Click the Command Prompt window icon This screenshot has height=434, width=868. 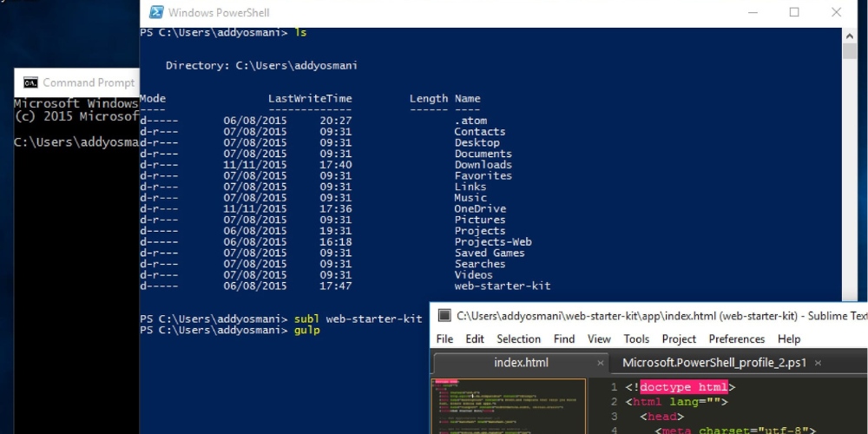tap(30, 83)
